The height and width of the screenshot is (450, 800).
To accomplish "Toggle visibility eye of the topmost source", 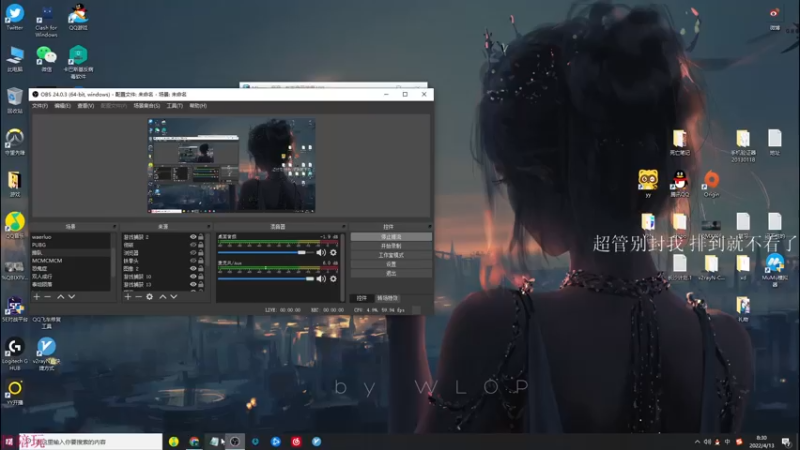I will [x=193, y=237].
